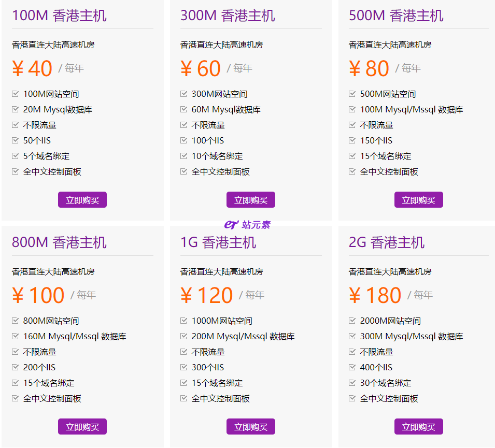
Task: Click the check icon beside 100M网站空间
Action: tap(15, 93)
